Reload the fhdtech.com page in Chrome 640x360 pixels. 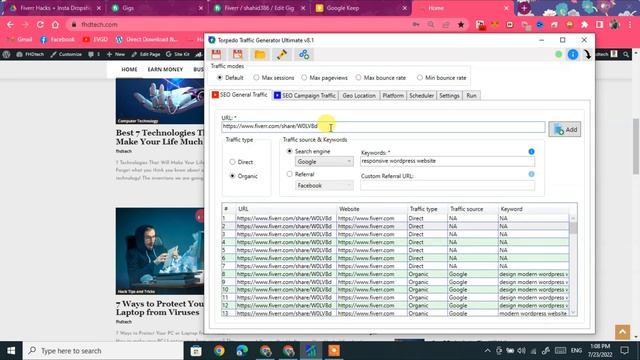(x=40, y=24)
